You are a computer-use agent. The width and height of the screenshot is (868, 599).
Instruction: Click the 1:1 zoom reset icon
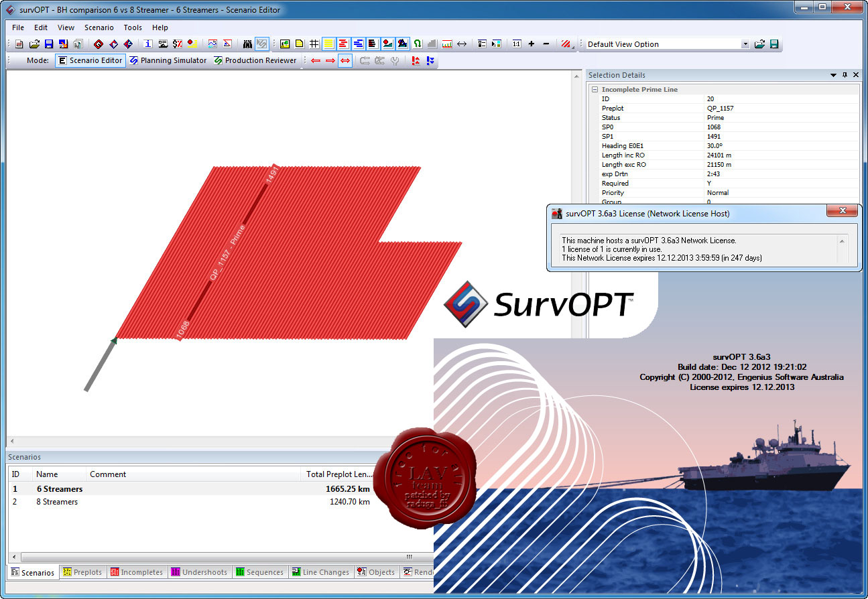[517, 44]
